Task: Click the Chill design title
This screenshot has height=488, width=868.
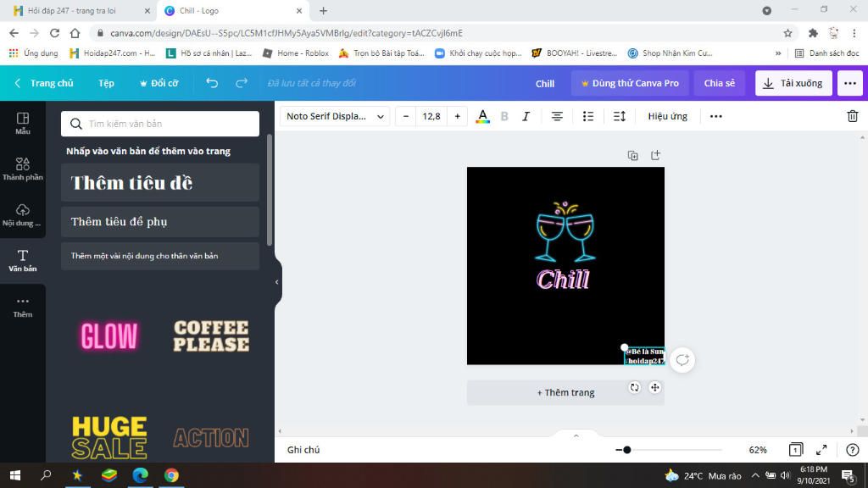Action: pyautogui.click(x=545, y=84)
